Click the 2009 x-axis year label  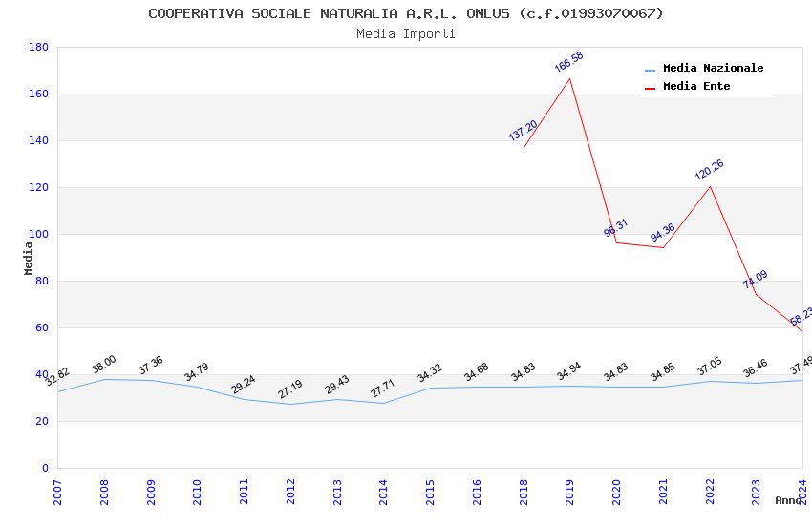click(151, 492)
